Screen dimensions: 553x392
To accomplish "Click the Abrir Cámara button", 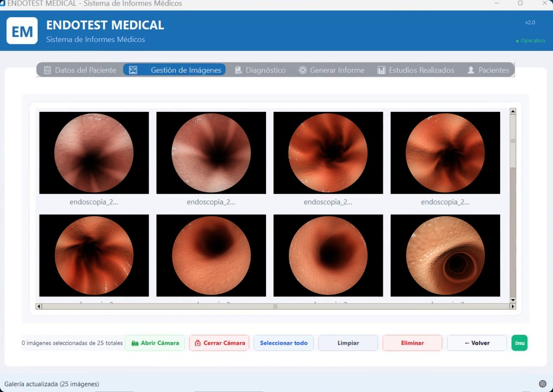I will coord(155,343).
